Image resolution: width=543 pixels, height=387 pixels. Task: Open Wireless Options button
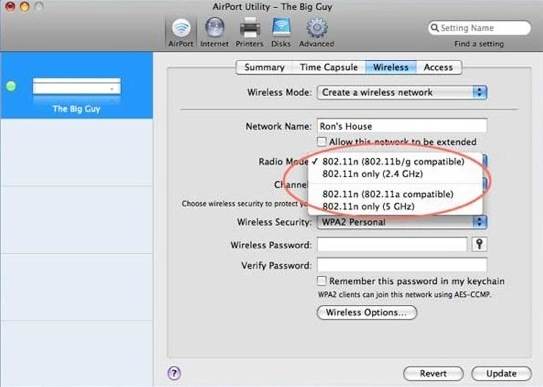click(x=367, y=312)
